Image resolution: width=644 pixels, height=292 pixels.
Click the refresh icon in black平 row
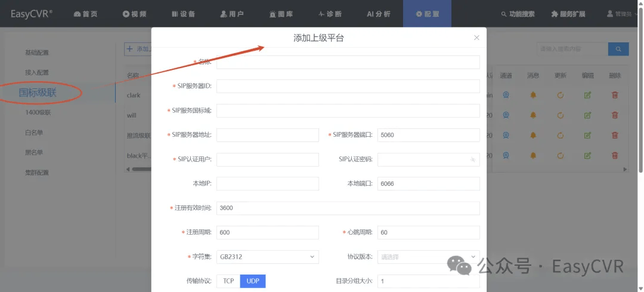click(x=560, y=155)
